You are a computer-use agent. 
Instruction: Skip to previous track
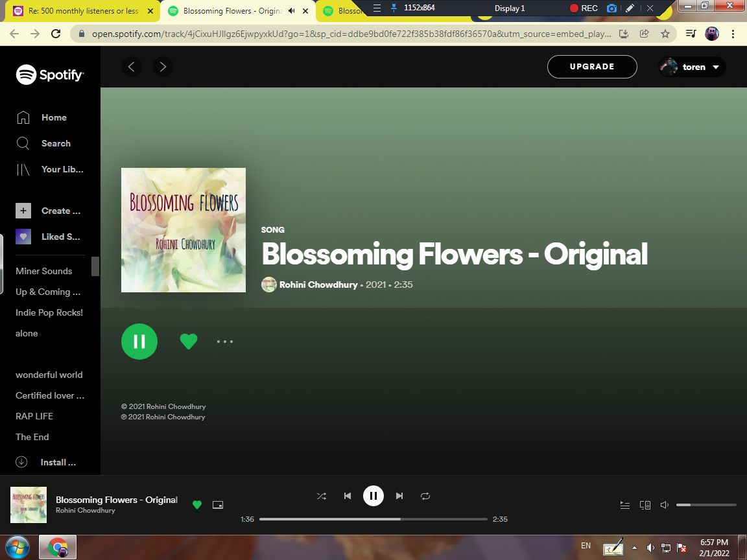[x=348, y=496]
